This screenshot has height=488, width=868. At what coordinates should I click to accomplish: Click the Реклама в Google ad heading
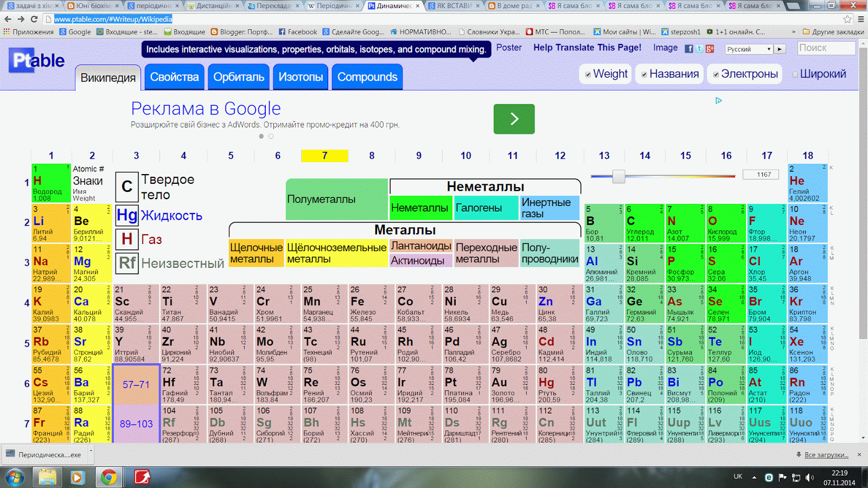point(206,108)
